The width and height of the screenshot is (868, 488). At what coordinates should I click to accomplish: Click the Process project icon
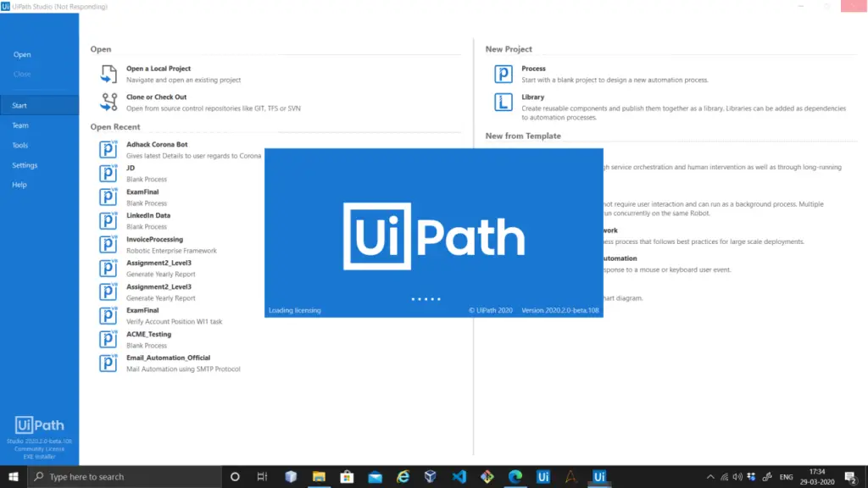coord(504,74)
